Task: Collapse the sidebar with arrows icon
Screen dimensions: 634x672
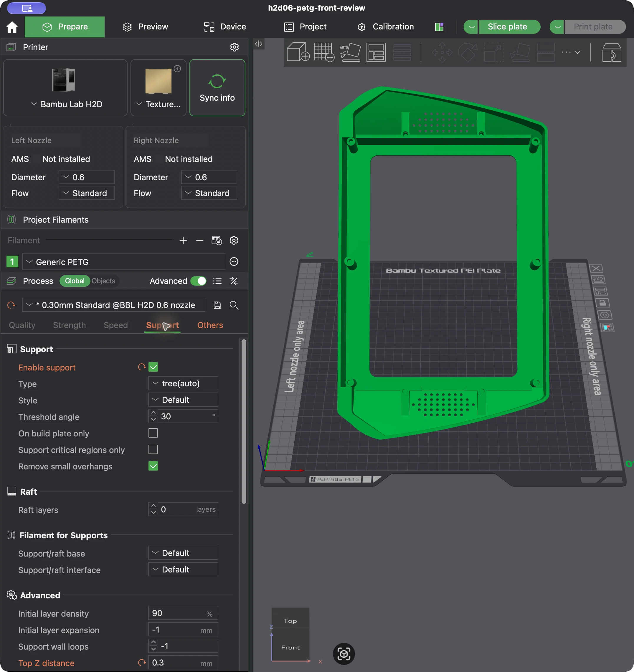Action: (259, 44)
